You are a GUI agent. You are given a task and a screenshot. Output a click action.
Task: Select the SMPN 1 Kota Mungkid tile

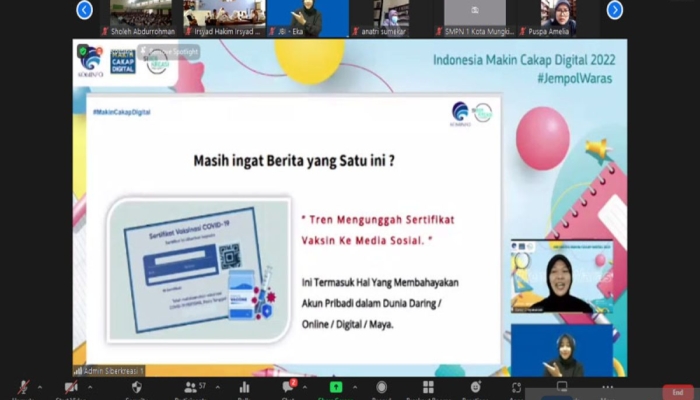475,18
